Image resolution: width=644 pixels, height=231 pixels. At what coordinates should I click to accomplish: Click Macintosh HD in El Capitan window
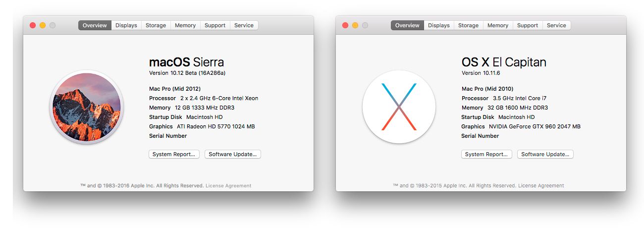[x=516, y=117]
